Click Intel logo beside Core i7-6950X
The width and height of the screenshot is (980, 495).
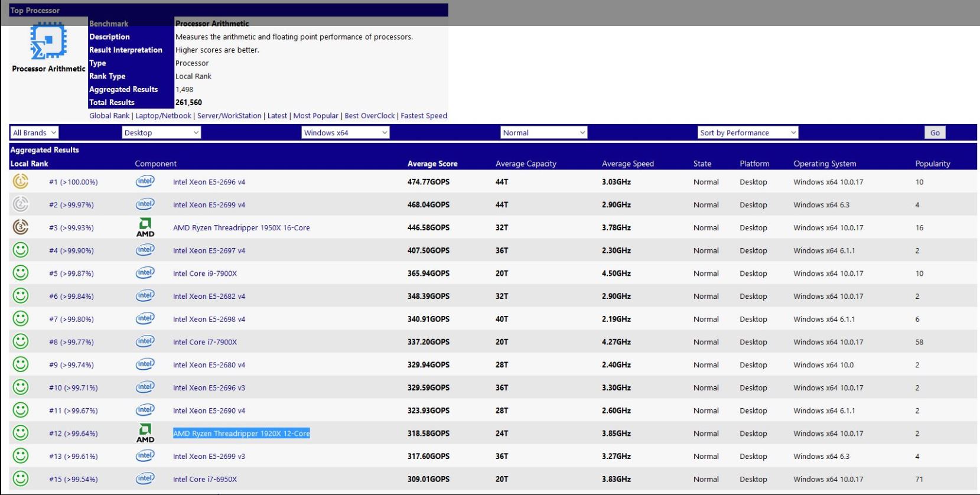point(145,478)
